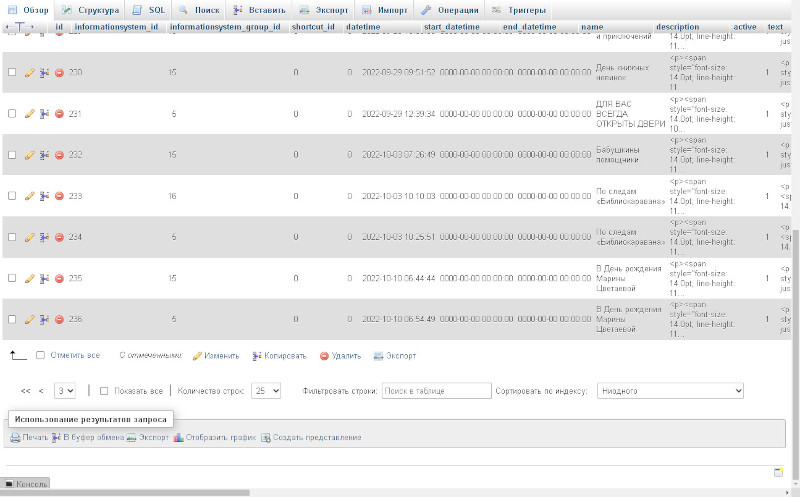Go to previous page with < button

41,391
